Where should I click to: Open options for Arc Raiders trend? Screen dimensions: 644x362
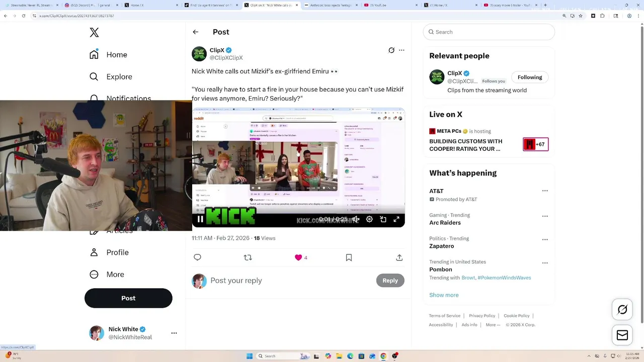(545, 216)
